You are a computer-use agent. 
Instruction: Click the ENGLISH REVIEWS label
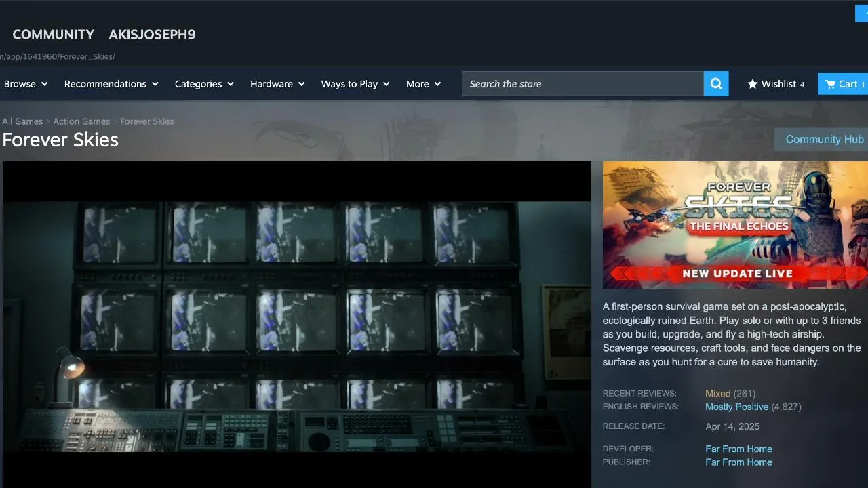point(641,407)
